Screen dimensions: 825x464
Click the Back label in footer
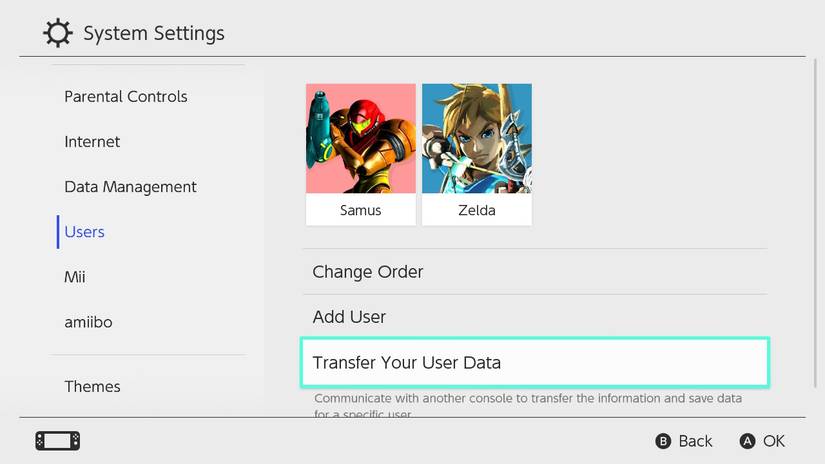(695, 441)
